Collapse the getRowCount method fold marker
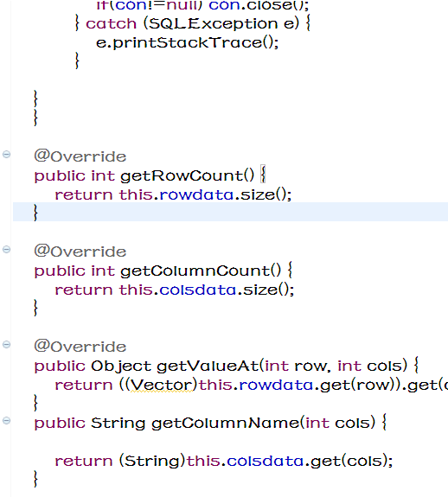 (6, 155)
